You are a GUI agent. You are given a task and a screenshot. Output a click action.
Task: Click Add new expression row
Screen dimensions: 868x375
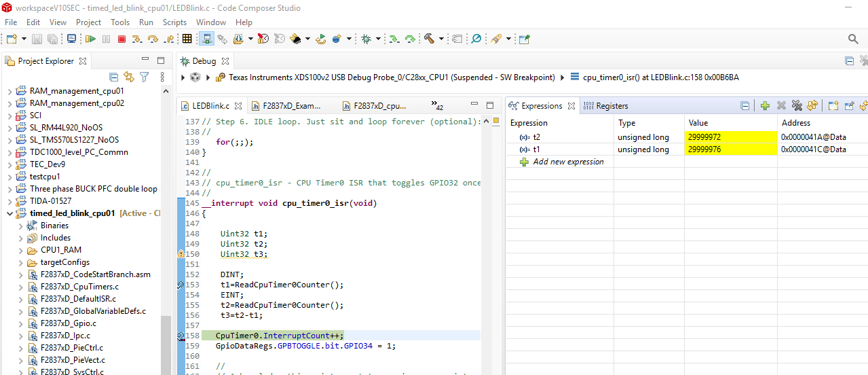(x=568, y=162)
